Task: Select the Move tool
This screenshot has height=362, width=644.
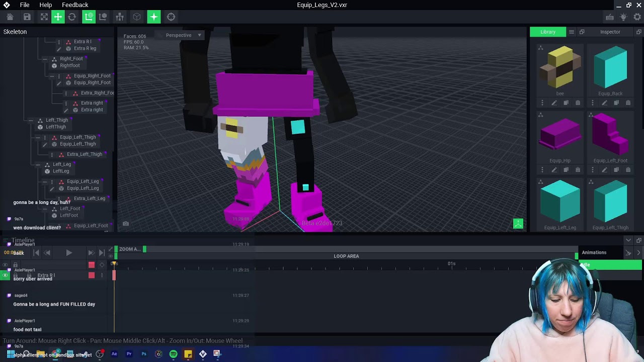Action: click(58, 17)
